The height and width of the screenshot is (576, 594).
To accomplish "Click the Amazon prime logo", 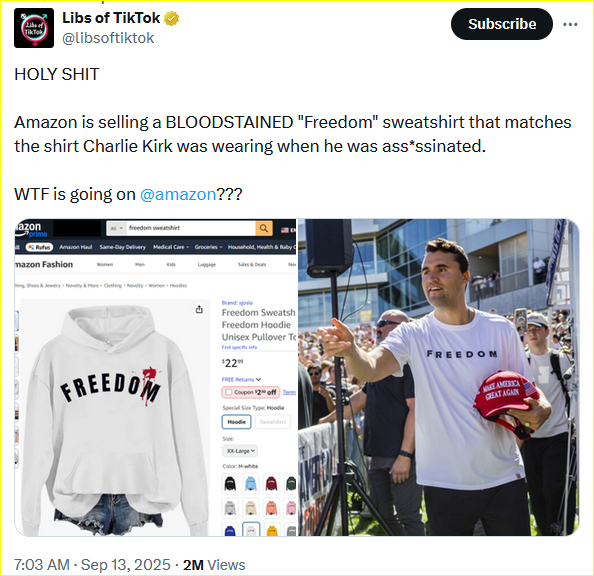I will click(30, 229).
